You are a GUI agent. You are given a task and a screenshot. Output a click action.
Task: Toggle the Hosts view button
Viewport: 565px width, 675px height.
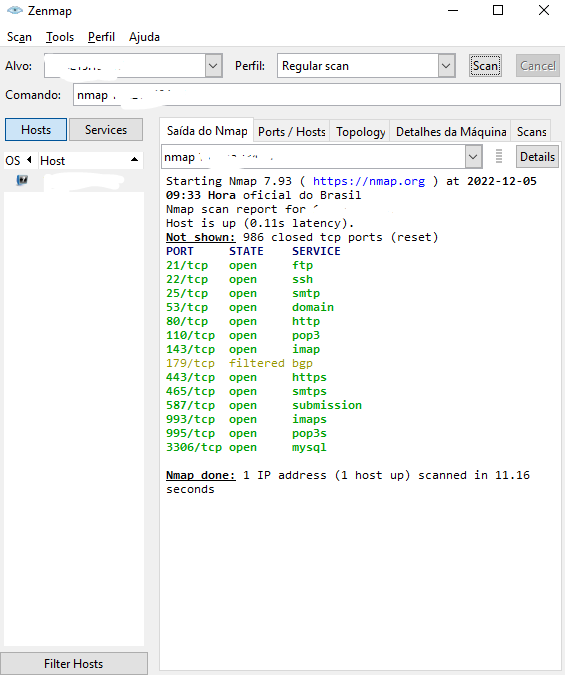(36, 130)
